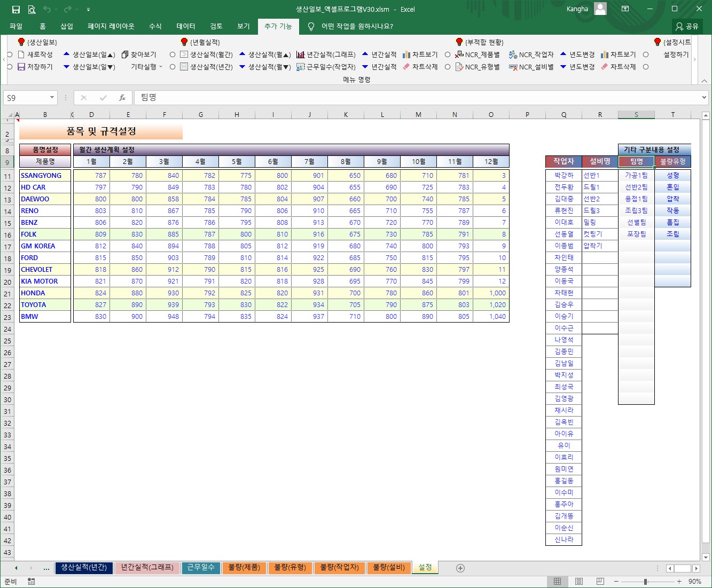The image size is (712, 588).
Task: Click 생산실적(월▲) up arrow command
Action: point(265,54)
